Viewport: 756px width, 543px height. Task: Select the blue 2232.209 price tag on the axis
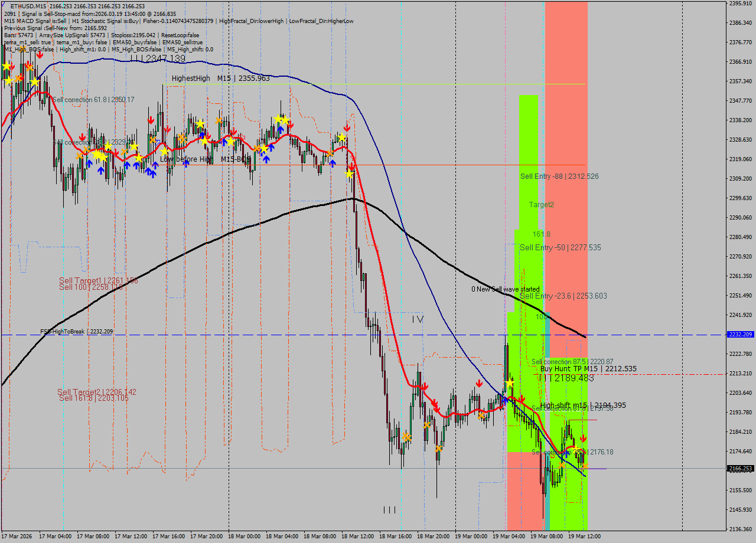[x=740, y=335]
